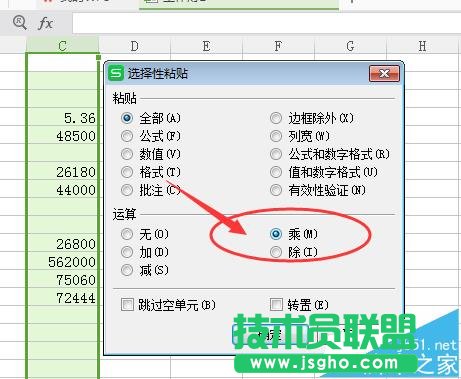Select column E header
This screenshot has height=379, width=461.
pyautogui.click(x=206, y=46)
